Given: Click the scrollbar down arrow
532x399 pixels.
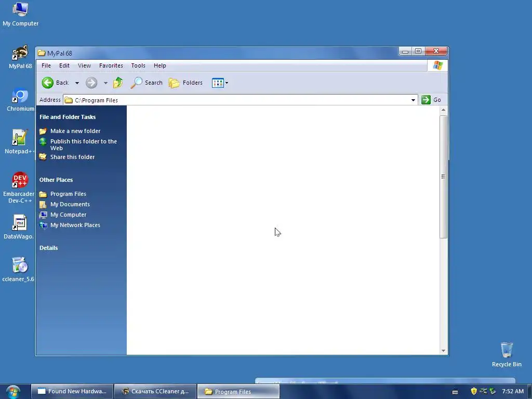Looking at the screenshot, I should click(443, 351).
